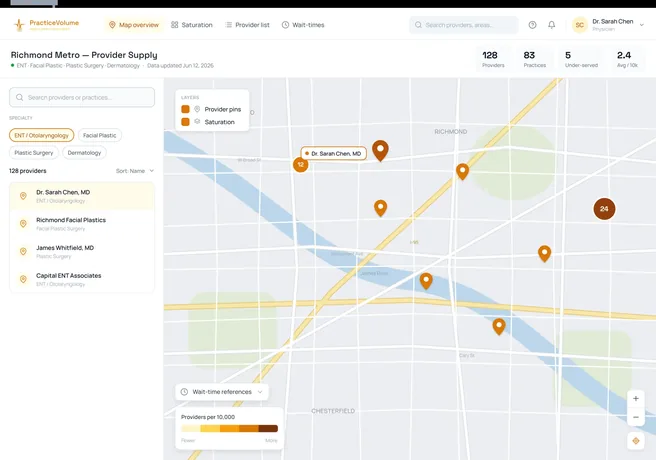656x460 pixels.
Task: Click the locate/recenter map button
Action: pos(636,441)
